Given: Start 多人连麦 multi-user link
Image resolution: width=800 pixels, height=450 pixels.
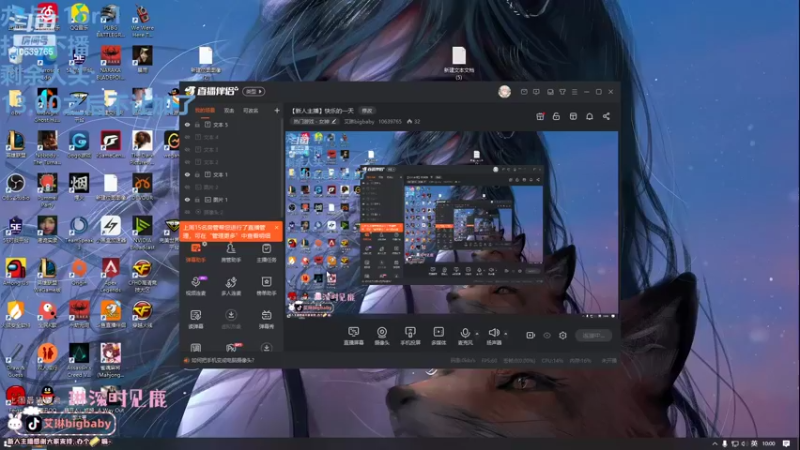Looking at the screenshot, I should [x=231, y=286].
